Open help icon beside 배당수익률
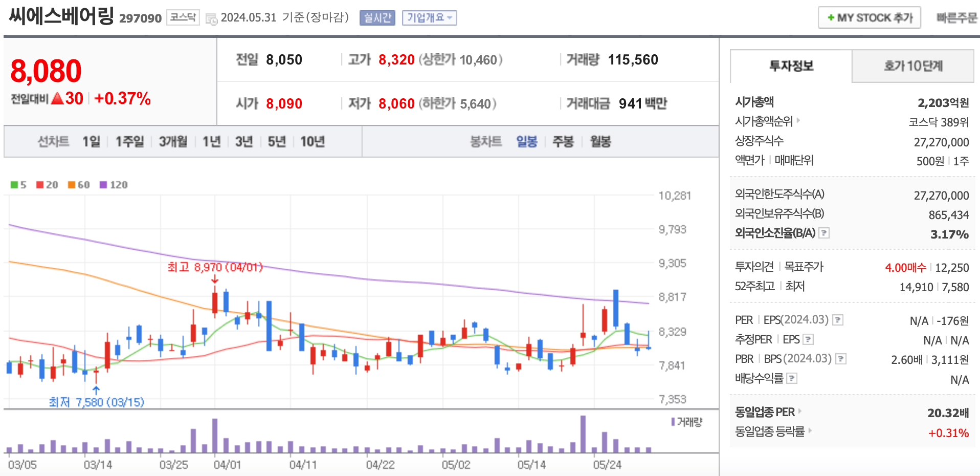Screen dimensions: 980x476 coord(791,379)
